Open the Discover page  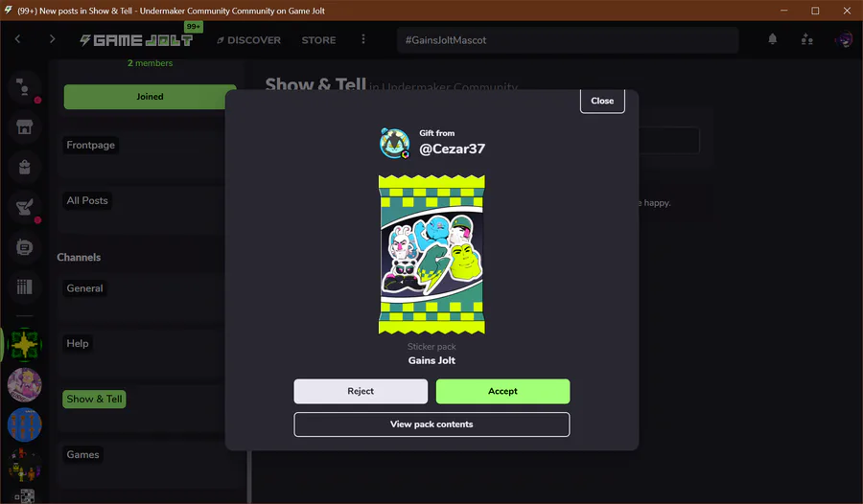pyautogui.click(x=248, y=40)
